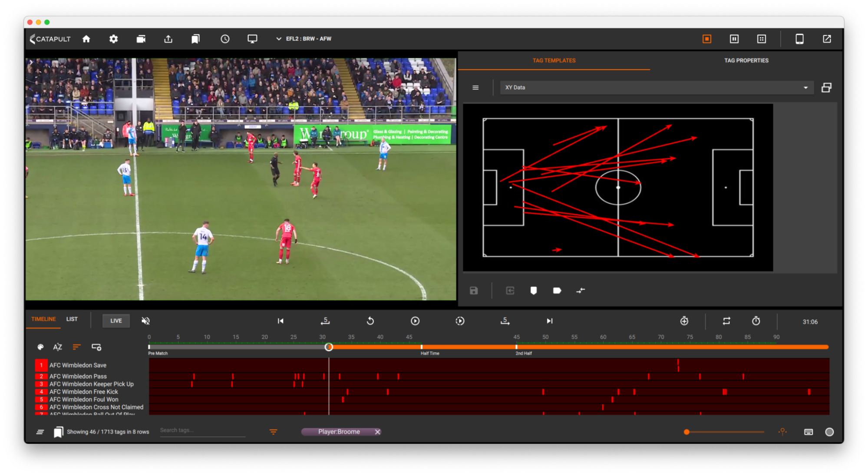Adjust the timeline zoom slider handle
This screenshot has height=476, width=868.
coord(686,432)
